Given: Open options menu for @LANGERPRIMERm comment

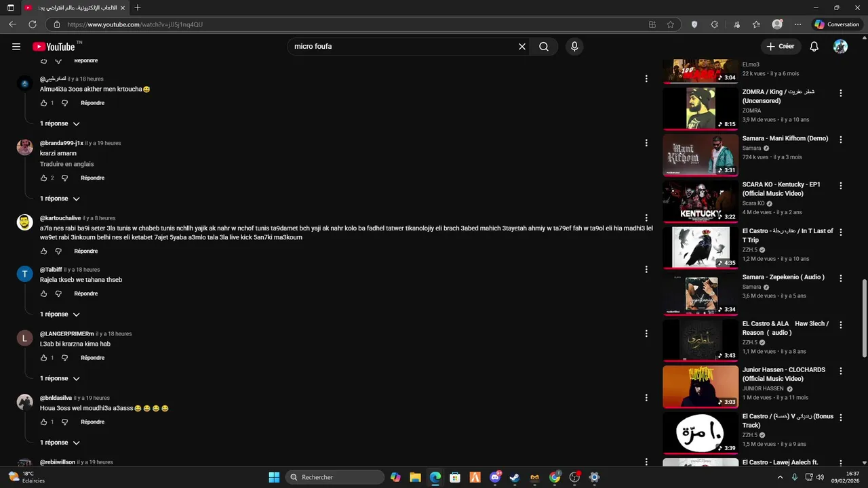Looking at the screenshot, I should coord(646,333).
